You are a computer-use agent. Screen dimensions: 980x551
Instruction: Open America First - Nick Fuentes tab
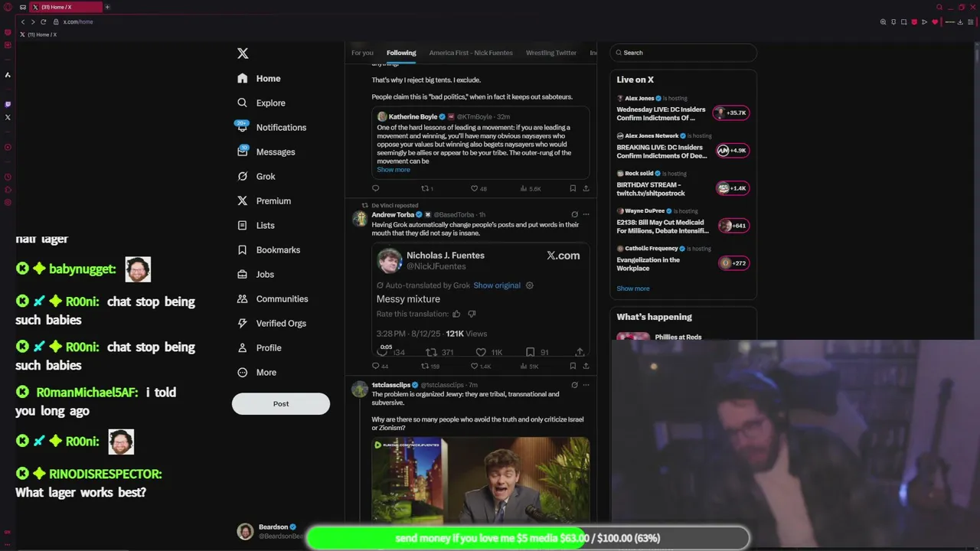point(471,53)
